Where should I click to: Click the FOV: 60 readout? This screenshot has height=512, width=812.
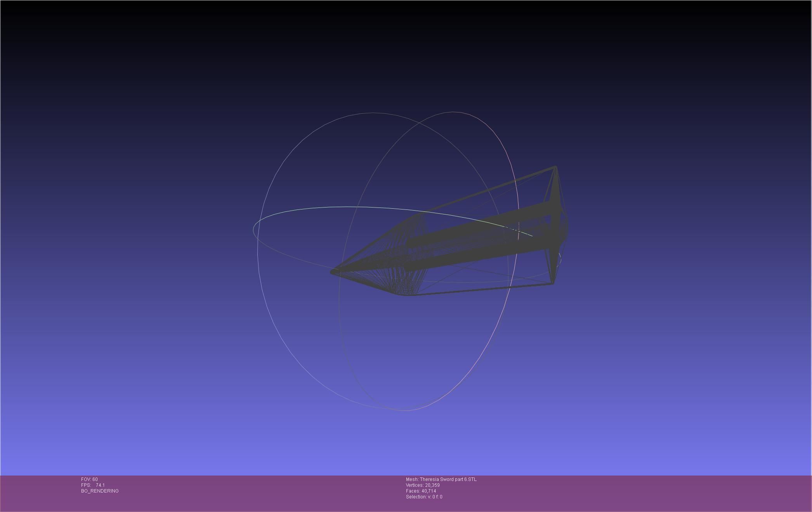pos(89,479)
